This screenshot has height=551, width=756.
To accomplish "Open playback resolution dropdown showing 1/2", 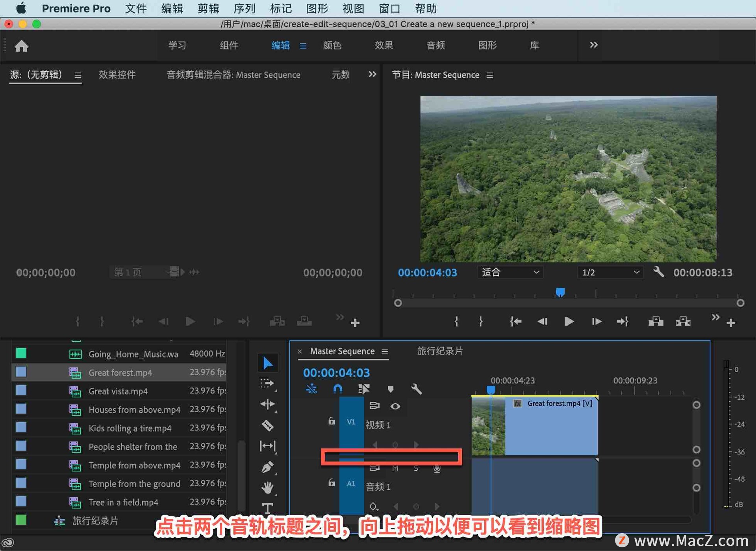I will pyautogui.click(x=610, y=272).
